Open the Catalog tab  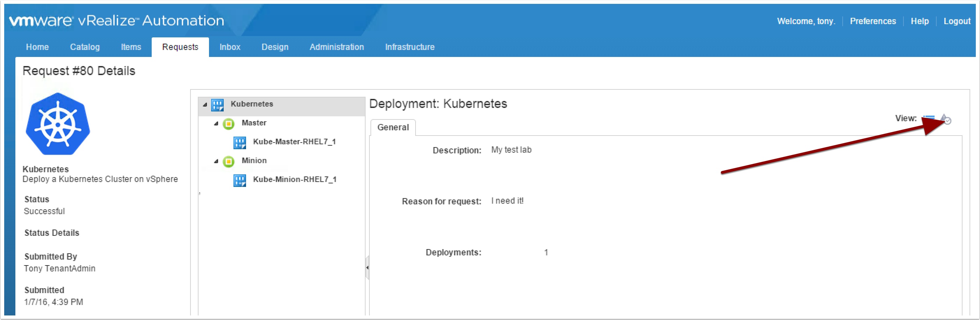tap(85, 47)
